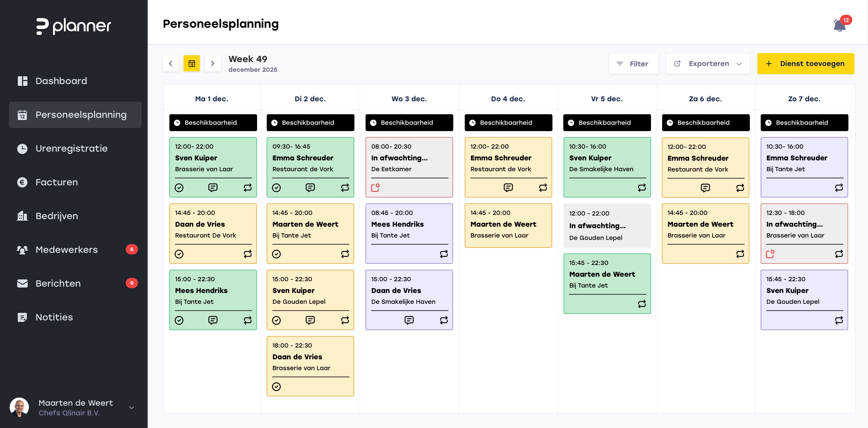868x428 pixels.
Task: Open Medewerkers in sidebar
Action: tap(67, 250)
